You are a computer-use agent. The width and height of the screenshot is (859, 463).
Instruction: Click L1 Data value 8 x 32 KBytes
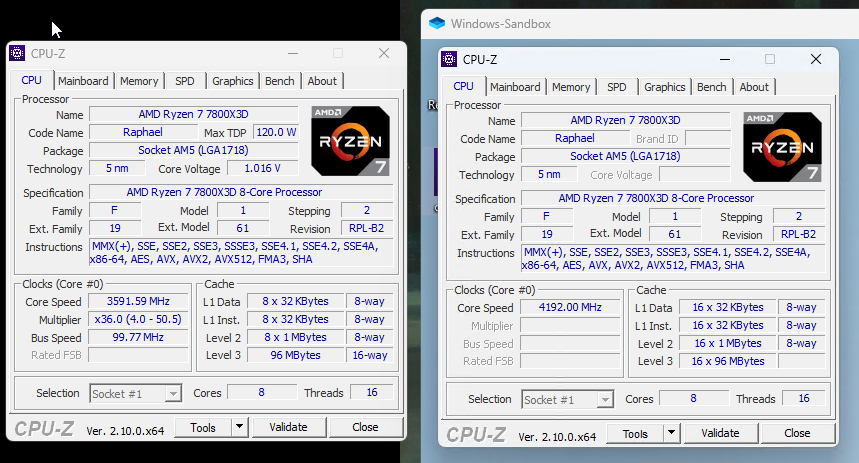295,301
